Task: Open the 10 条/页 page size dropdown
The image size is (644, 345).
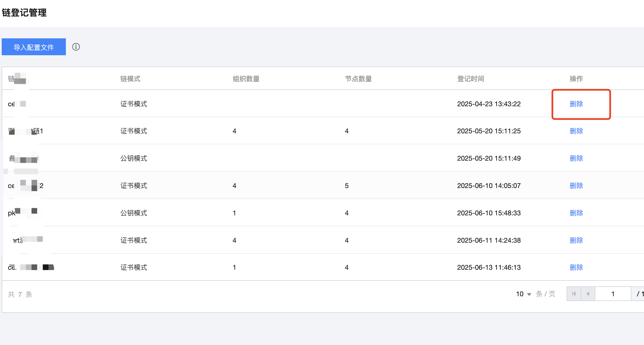Action: [x=524, y=294]
